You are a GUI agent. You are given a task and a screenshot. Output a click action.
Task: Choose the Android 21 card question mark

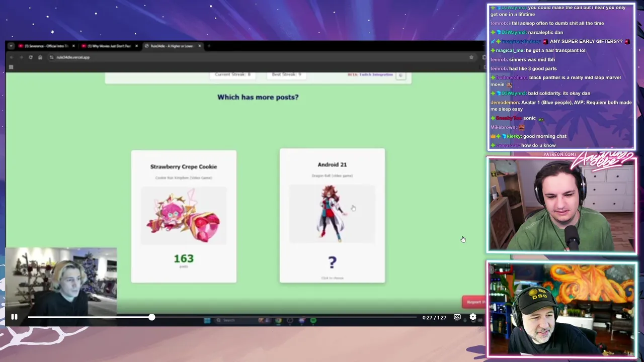332,262
